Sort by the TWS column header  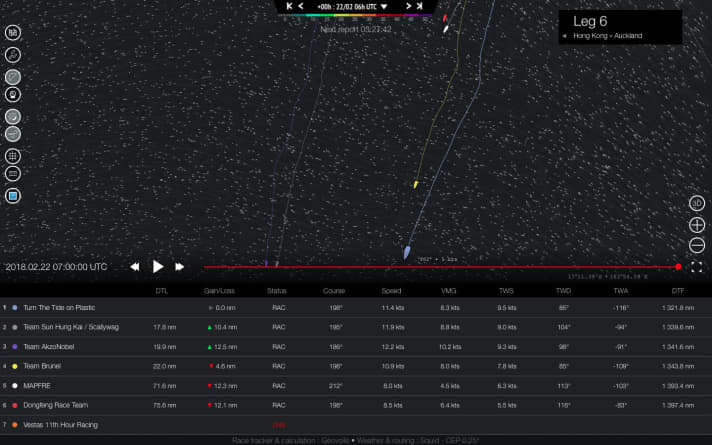tap(506, 291)
